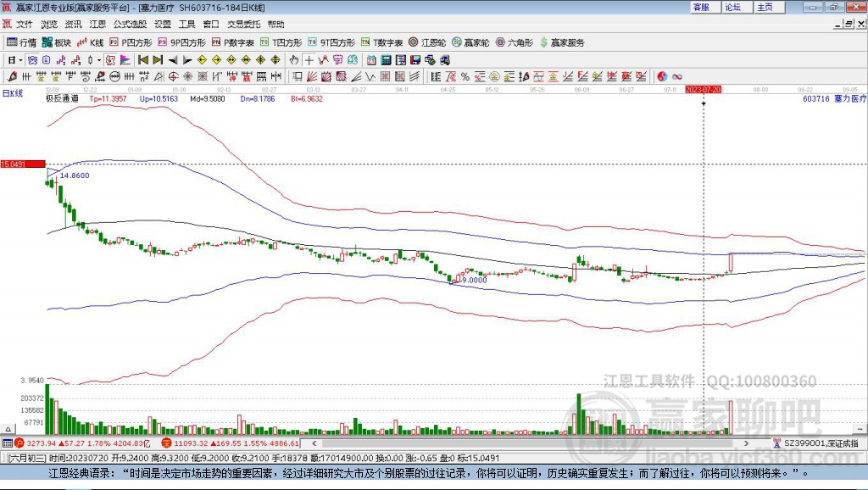This screenshot has height=490, width=868.
Task: Click the calculator toolbar icon
Action: point(386,60)
